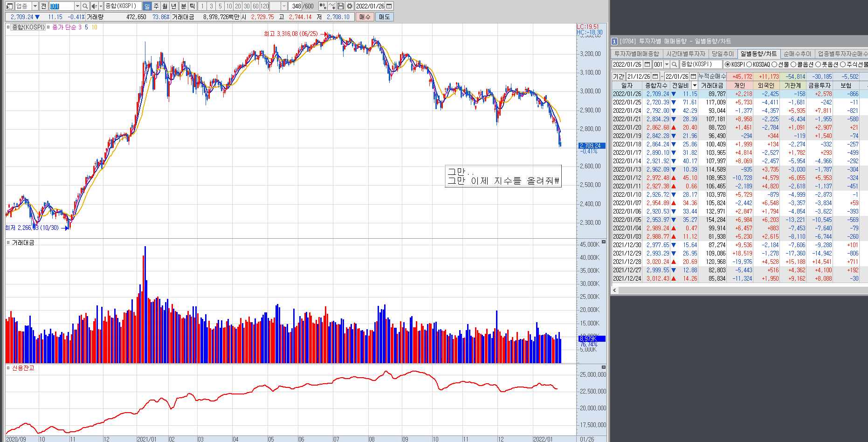Screen dimensions: 868x442
Task: Set interval to 120 in number buttons
Action: click(x=265, y=6)
